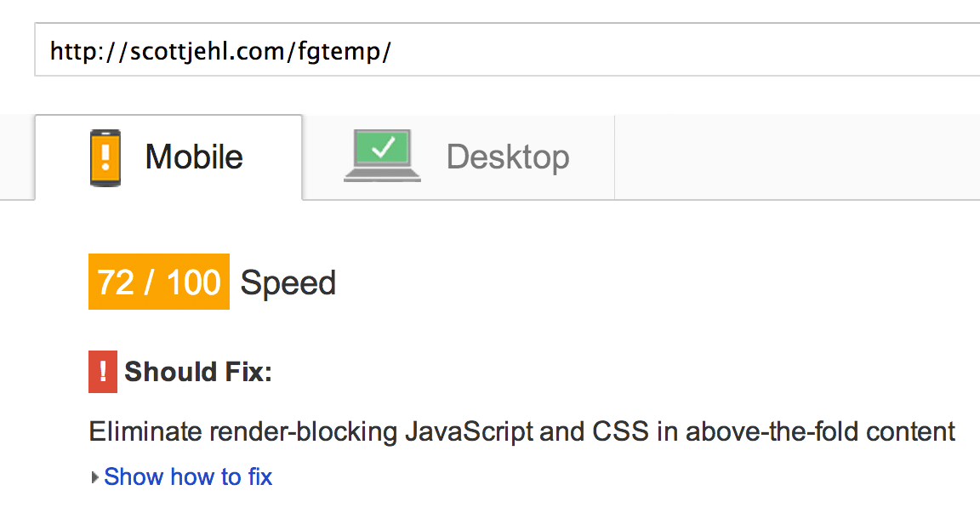The height and width of the screenshot is (519, 980).
Task: Place cursor after fgtemp/ in URL field
Action: pos(394,51)
